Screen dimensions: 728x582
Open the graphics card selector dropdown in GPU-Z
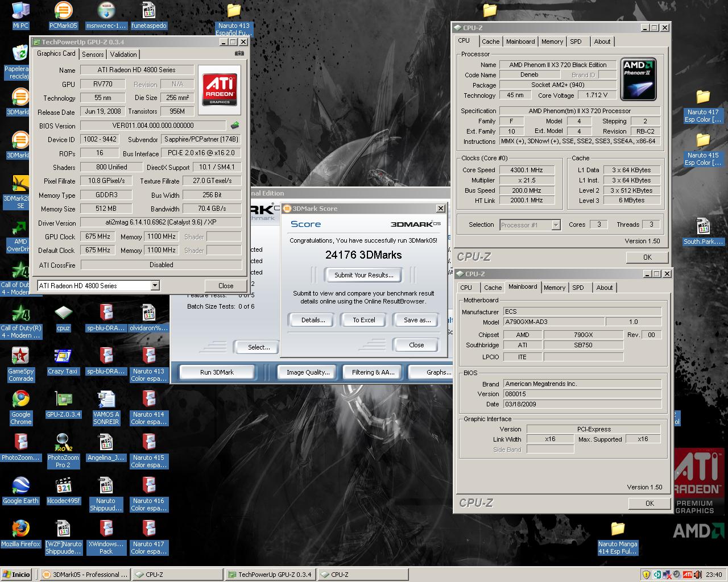(x=155, y=286)
